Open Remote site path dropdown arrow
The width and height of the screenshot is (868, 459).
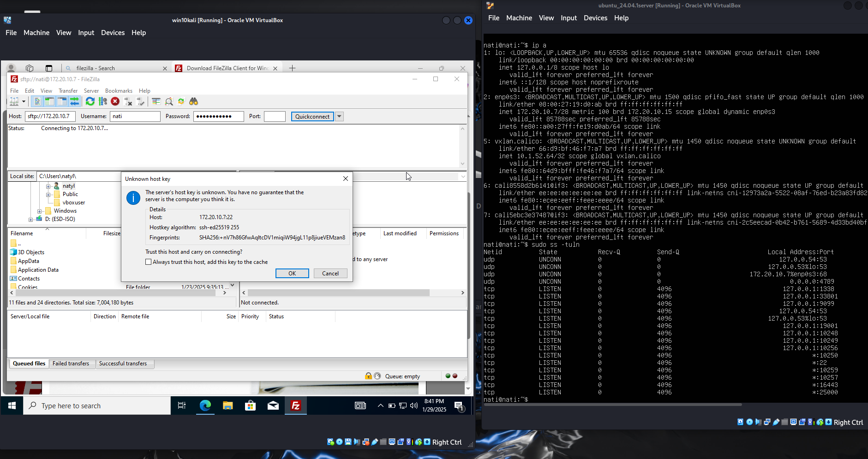point(463,176)
